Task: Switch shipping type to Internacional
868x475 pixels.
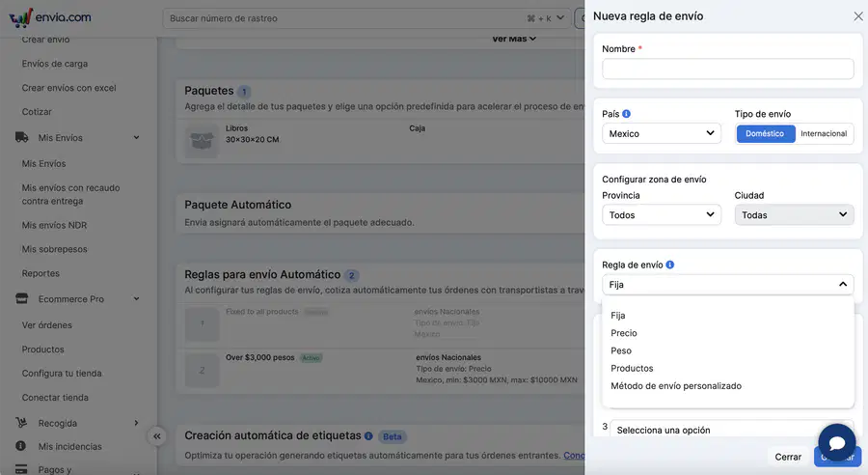Action: coord(824,133)
